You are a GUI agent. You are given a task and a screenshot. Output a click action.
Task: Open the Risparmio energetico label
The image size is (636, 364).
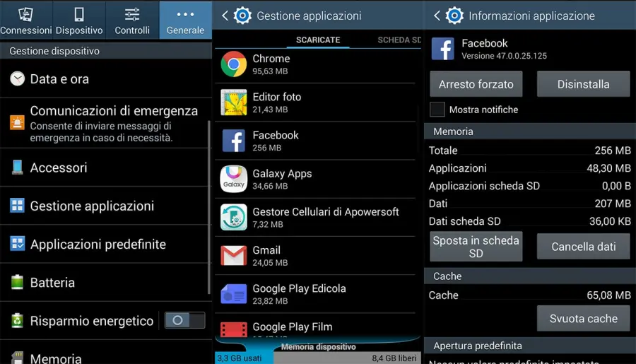pos(92,321)
